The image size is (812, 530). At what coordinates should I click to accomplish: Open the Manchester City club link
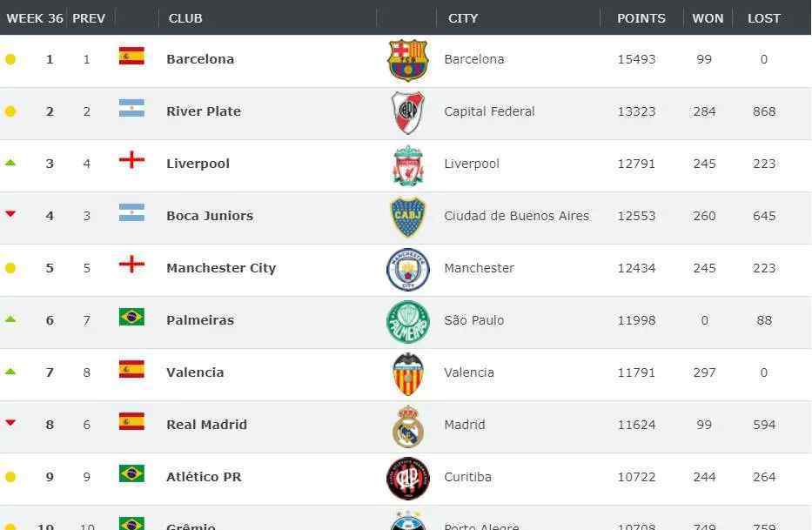221,268
